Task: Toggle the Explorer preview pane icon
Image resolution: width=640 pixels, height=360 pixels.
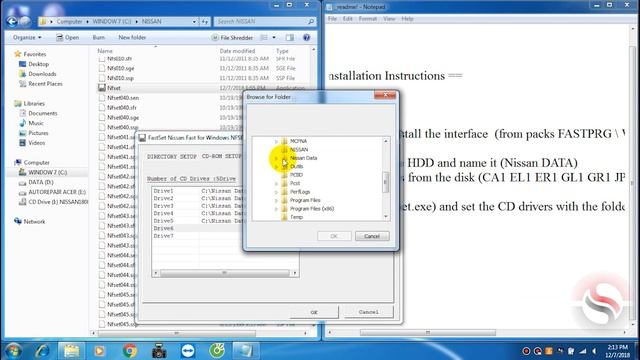Action: [x=290, y=38]
